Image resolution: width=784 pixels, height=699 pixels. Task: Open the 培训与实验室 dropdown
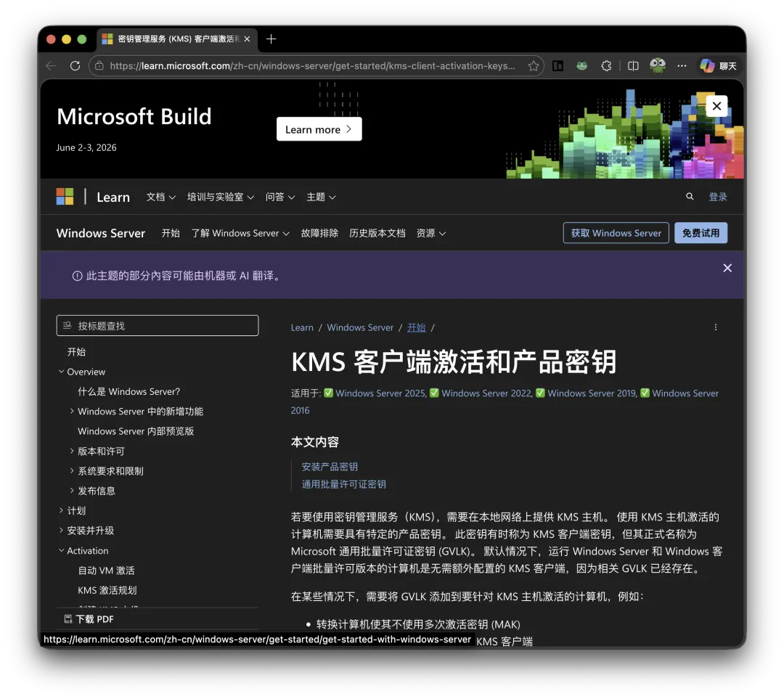(x=221, y=197)
